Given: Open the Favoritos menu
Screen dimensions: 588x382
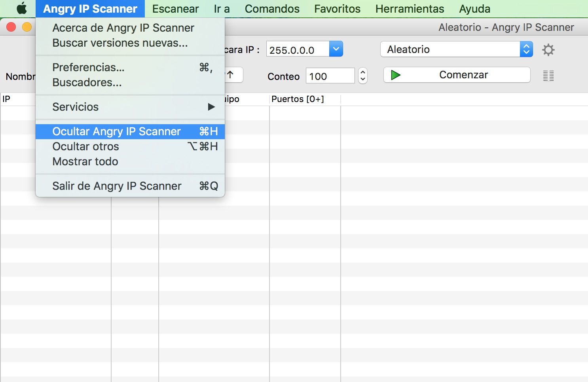Looking at the screenshot, I should [337, 9].
